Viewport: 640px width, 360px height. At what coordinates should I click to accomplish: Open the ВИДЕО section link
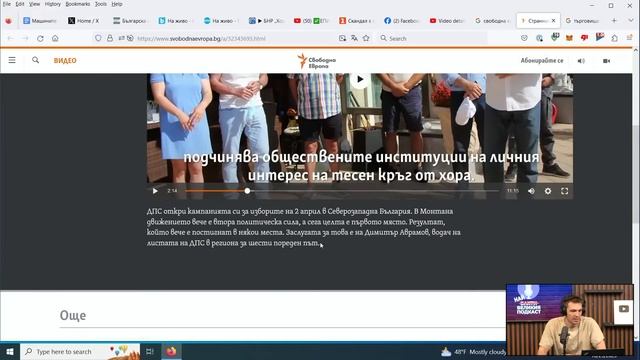pos(65,60)
